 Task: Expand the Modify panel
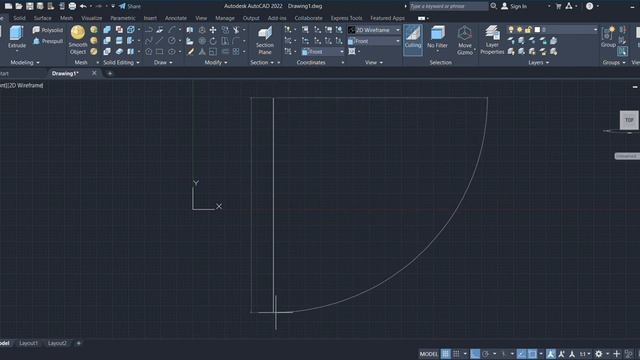point(216,62)
